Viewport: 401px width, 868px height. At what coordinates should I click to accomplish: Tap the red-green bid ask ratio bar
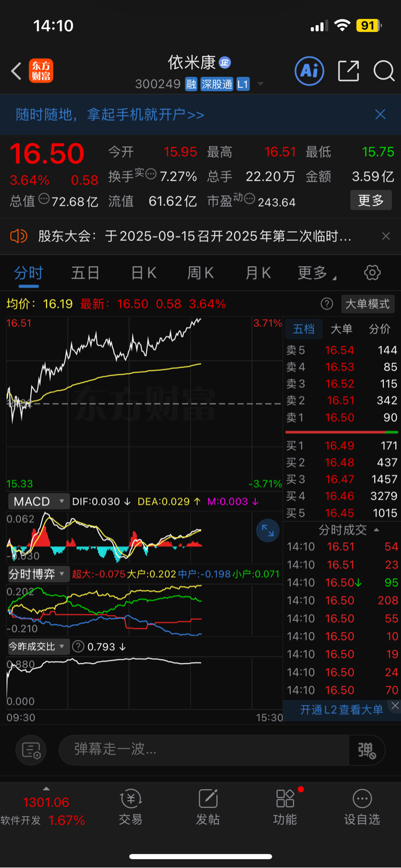coord(341,432)
